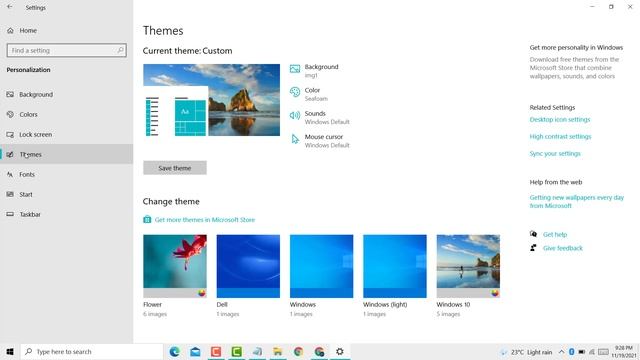
Task: Apply the Windows theme thumbnail
Action: tap(322, 266)
